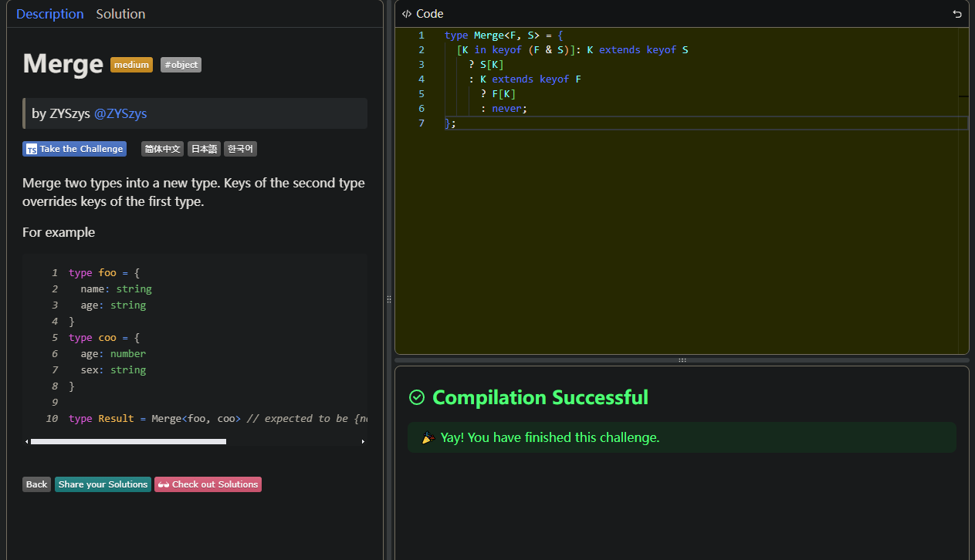Click the sunglasses icon on Check out Solutions
Viewport: 975px width, 560px height.
click(163, 484)
